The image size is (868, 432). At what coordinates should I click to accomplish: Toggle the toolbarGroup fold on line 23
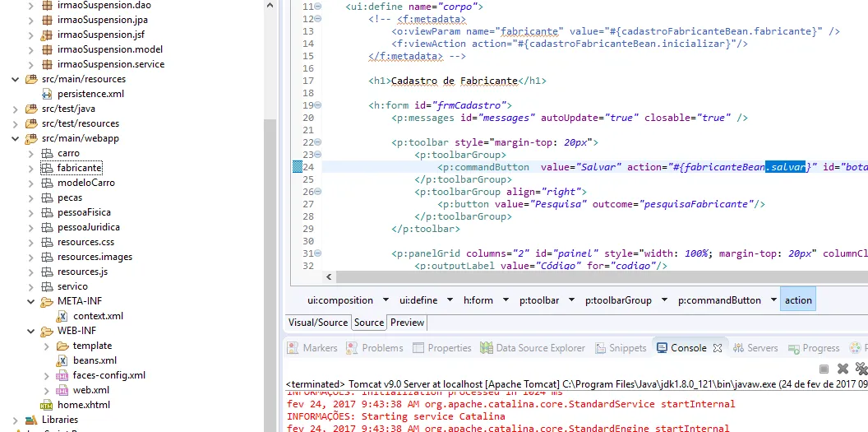tap(318, 155)
